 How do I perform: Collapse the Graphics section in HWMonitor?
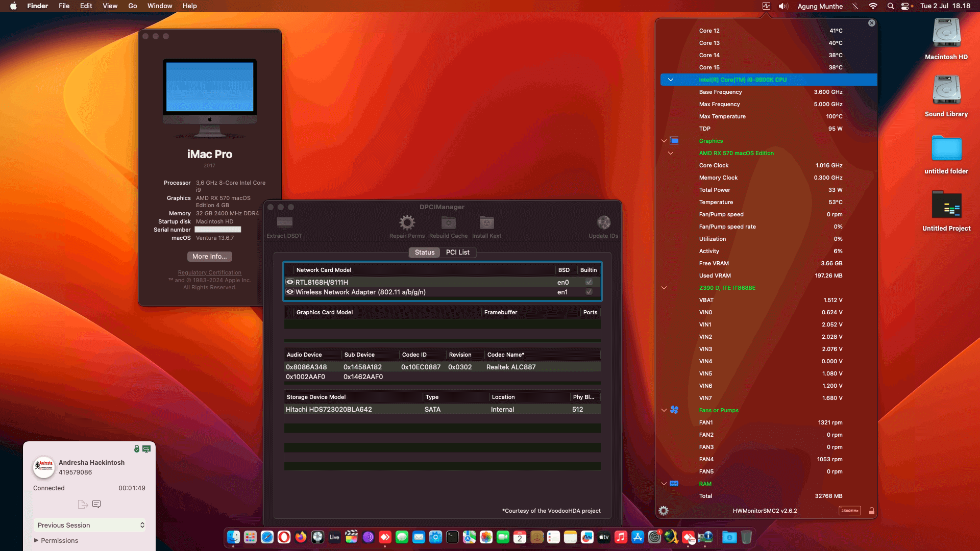[664, 141]
